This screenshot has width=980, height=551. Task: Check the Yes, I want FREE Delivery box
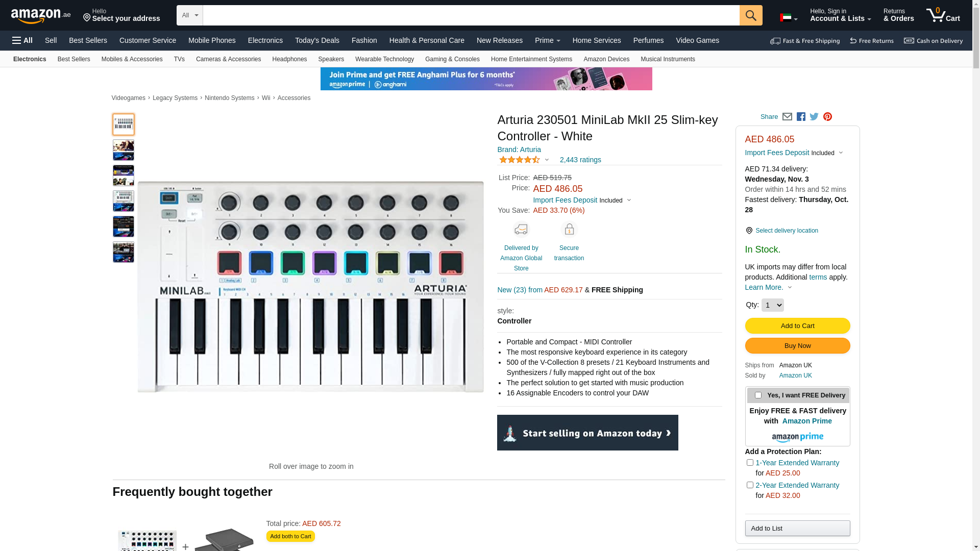coord(758,395)
